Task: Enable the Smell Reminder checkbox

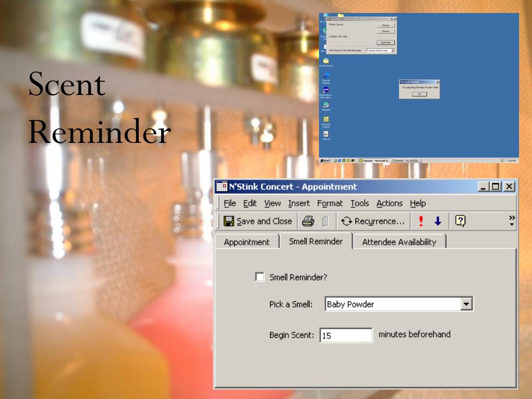Action: click(260, 277)
